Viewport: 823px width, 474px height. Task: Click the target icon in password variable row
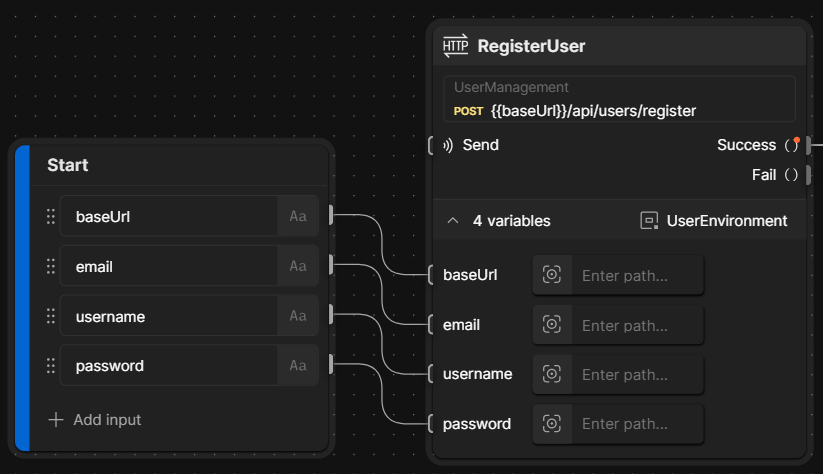click(551, 423)
